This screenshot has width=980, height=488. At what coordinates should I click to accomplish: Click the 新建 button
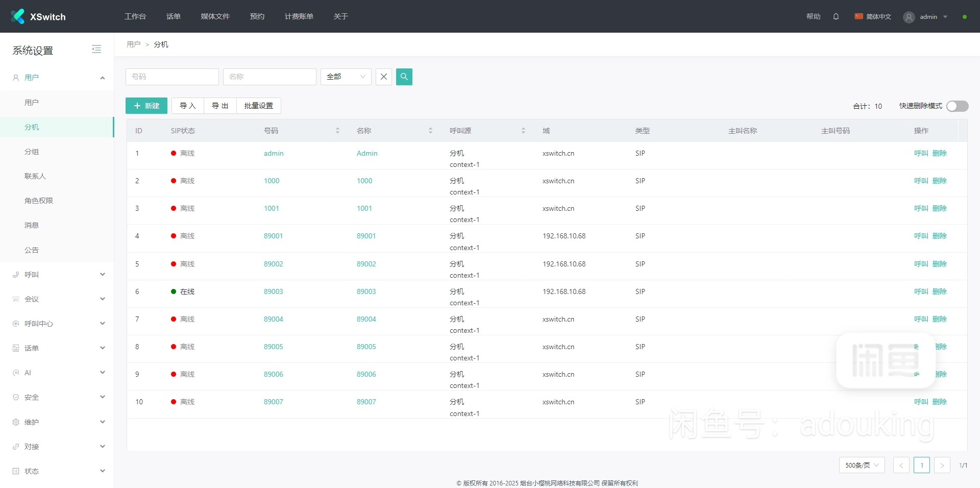coord(146,106)
